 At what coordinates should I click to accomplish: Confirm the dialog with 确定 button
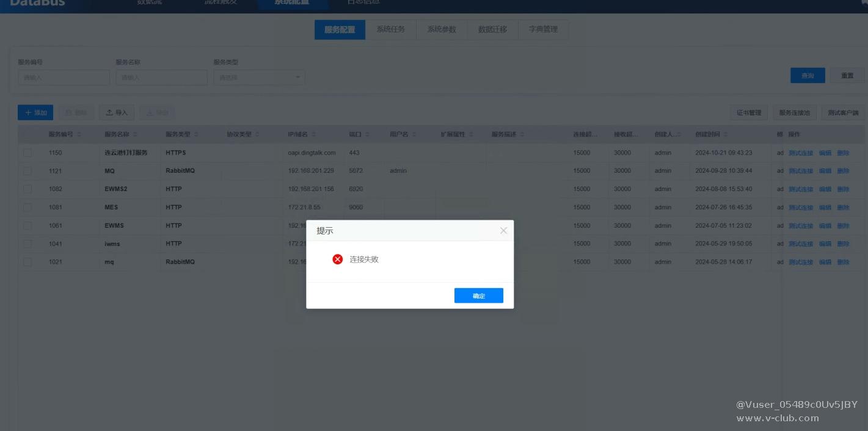click(478, 295)
